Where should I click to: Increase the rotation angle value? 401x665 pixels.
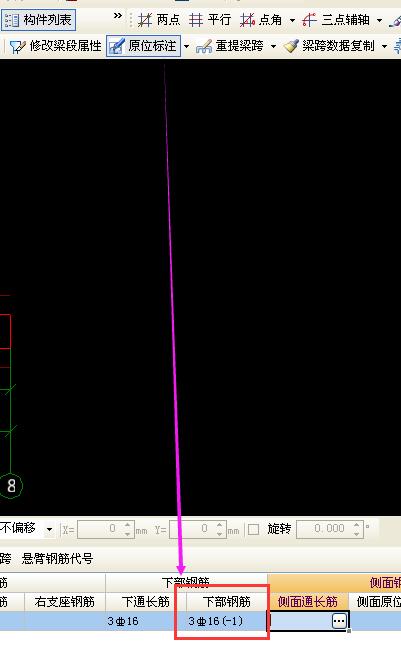point(357,525)
